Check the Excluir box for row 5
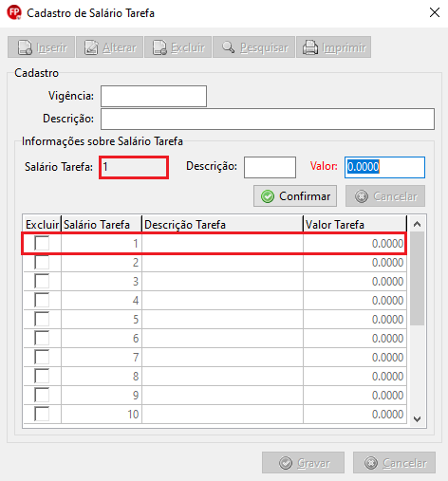This screenshot has height=481, width=448. point(42,319)
